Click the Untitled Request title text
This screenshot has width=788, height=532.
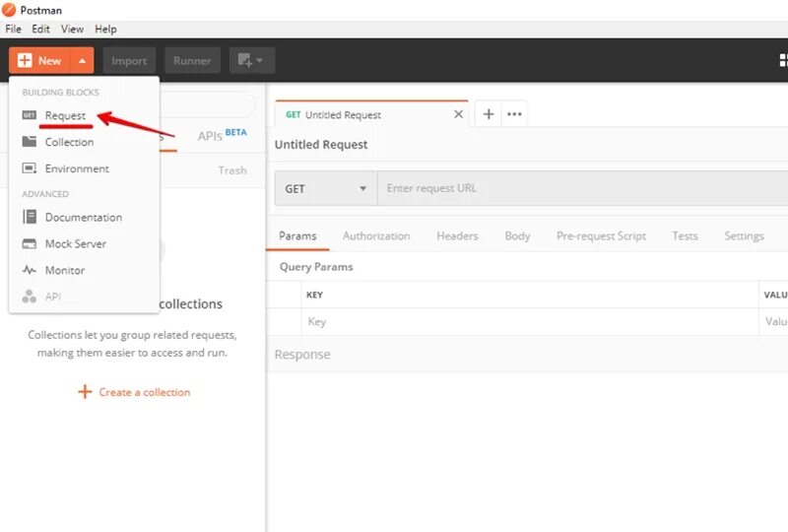(321, 145)
